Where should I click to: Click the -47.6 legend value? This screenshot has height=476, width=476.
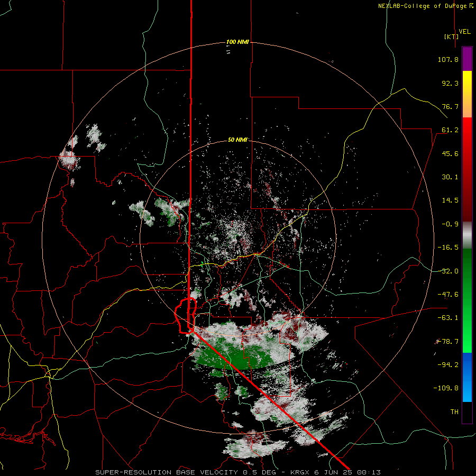[448, 295]
